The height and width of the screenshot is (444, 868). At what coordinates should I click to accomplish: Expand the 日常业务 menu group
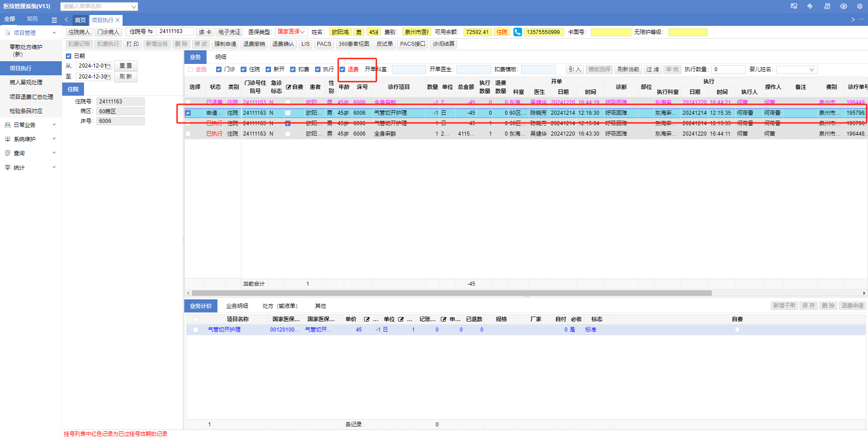coord(54,125)
